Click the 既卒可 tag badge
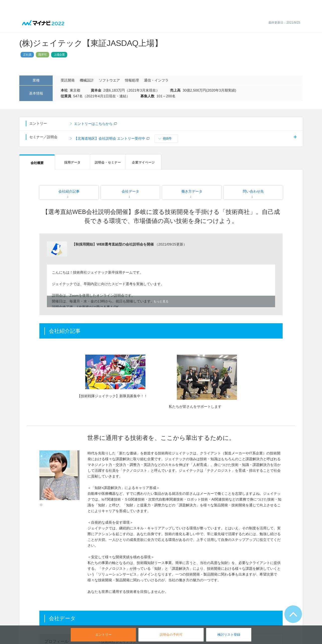The image size is (322, 644). 42,55
